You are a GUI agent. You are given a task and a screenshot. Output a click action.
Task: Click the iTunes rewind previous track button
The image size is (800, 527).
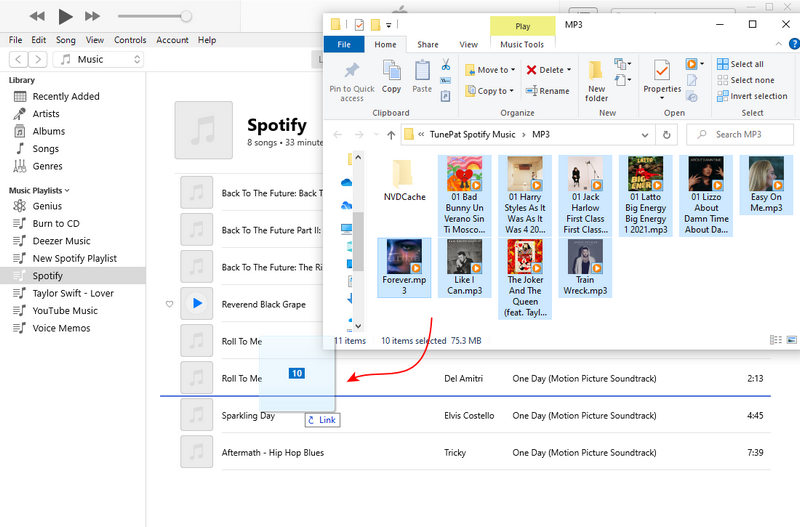tap(37, 16)
